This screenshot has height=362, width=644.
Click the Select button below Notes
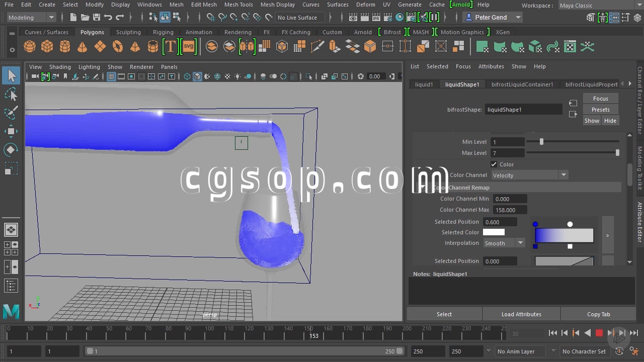tap(444, 314)
